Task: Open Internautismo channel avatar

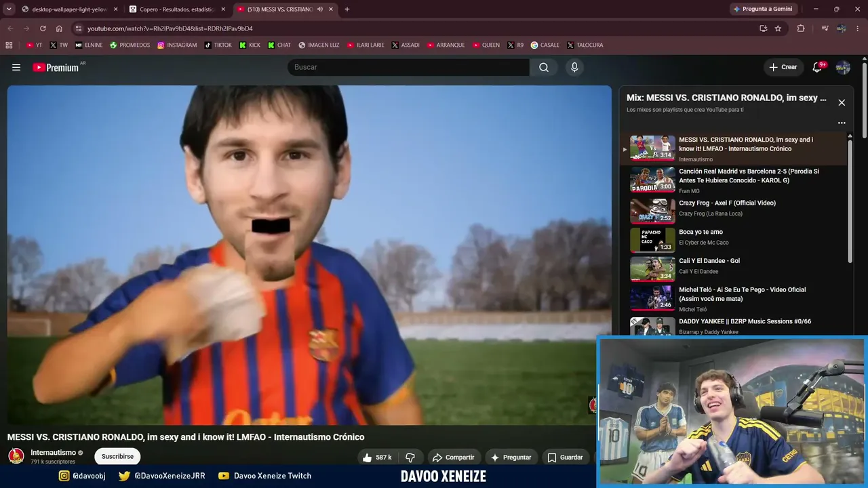Action: click(x=16, y=456)
